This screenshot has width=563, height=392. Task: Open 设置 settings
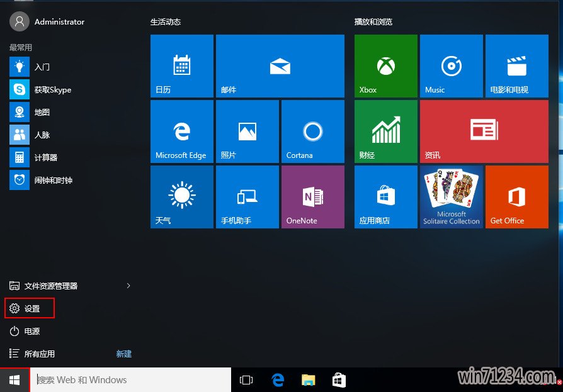click(30, 308)
